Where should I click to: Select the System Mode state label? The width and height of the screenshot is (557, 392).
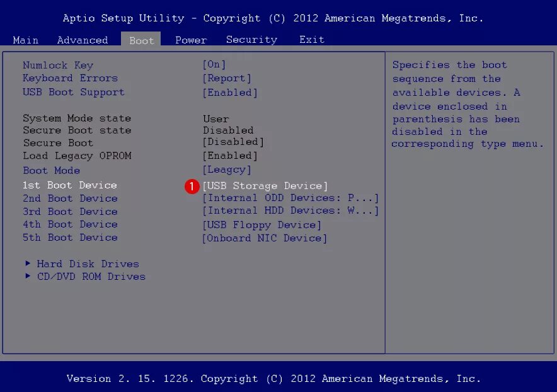tap(77, 118)
